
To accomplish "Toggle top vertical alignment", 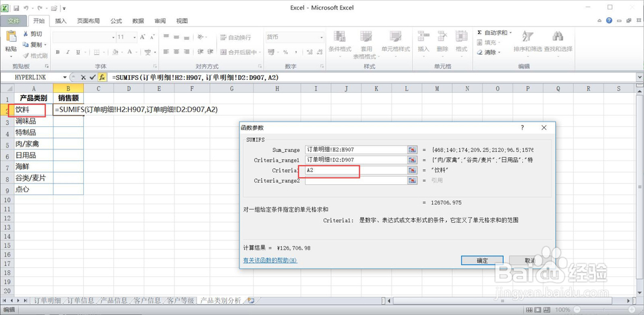I will (166, 37).
